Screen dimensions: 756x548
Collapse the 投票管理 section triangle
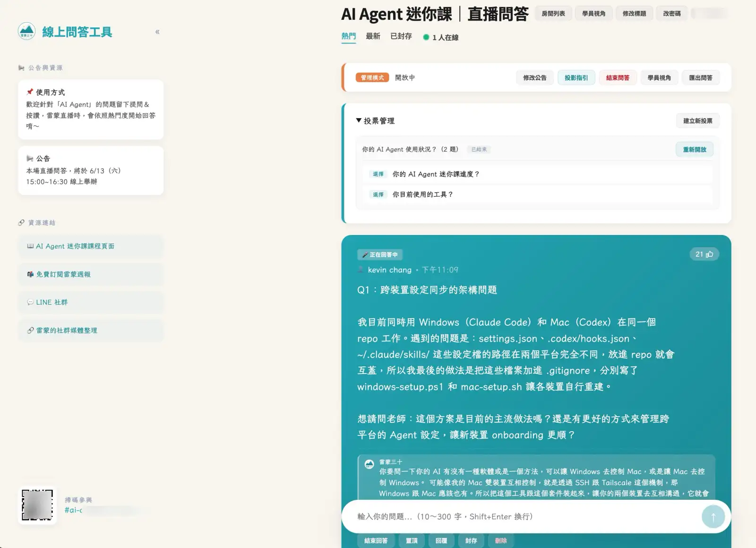(x=359, y=121)
